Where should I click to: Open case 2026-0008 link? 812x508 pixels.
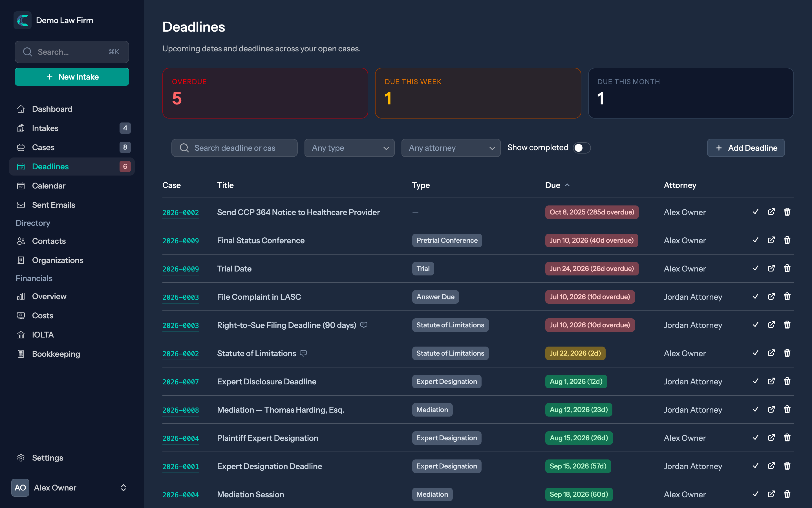180,410
